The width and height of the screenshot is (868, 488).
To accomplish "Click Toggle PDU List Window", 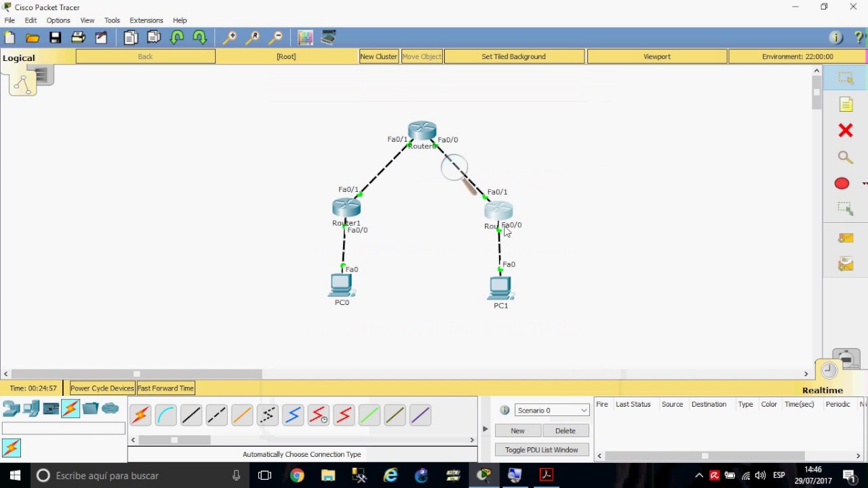I will point(542,450).
